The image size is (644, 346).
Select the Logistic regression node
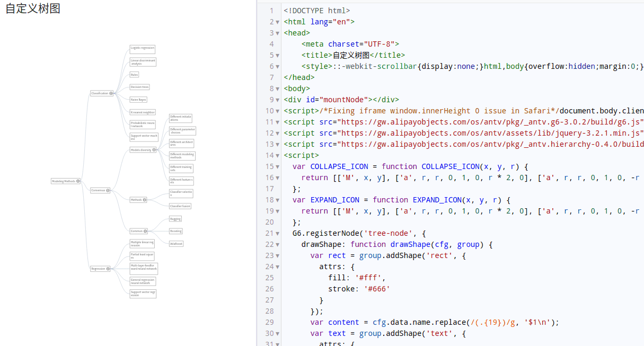tap(143, 48)
